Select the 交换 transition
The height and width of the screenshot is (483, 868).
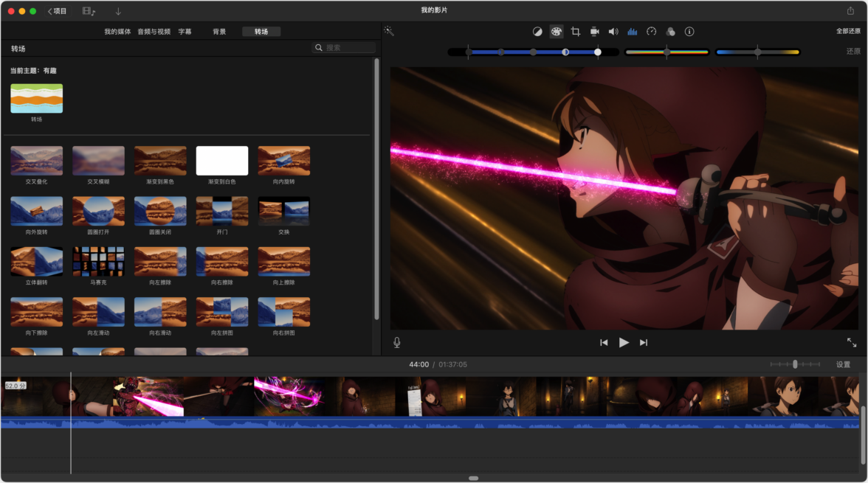click(284, 211)
